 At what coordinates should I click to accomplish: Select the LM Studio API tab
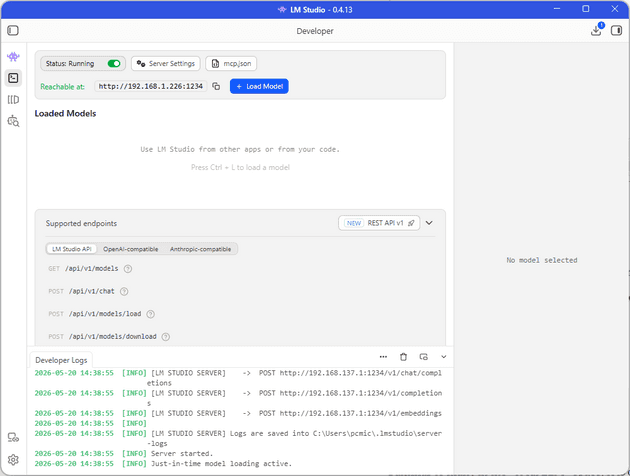[x=72, y=249]
